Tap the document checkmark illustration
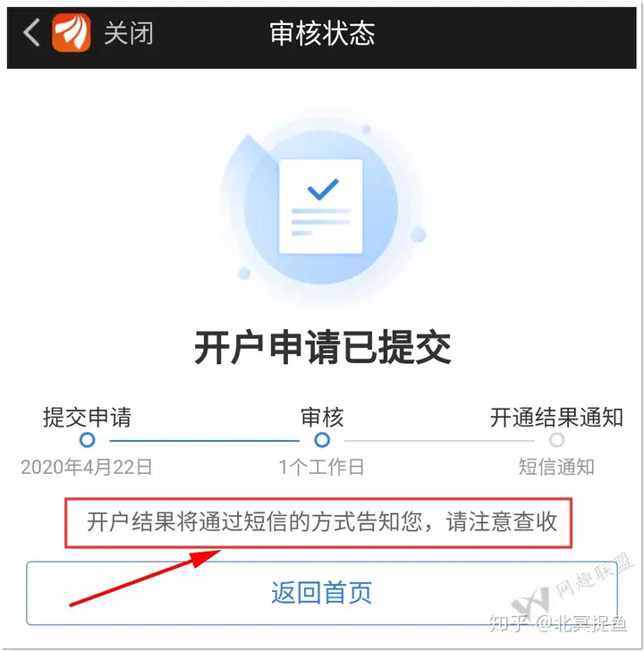 coord(321,207)
